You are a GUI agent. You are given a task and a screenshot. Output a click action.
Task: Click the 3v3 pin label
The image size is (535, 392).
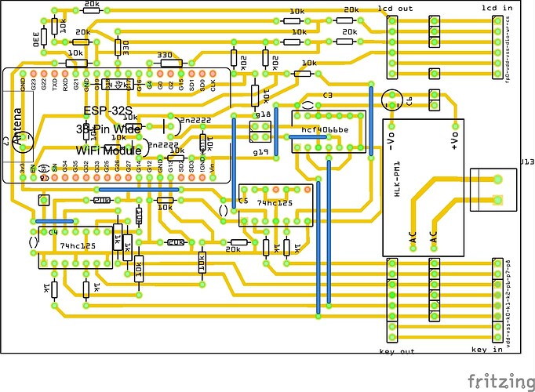point(24,167)
